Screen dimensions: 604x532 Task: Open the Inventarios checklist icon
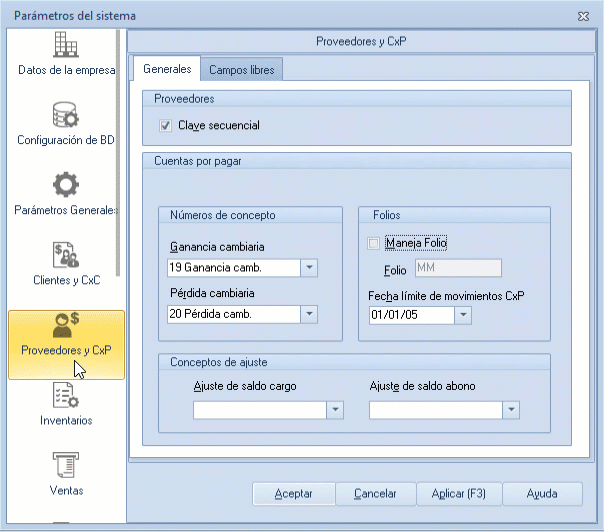[x=66, y=395]
